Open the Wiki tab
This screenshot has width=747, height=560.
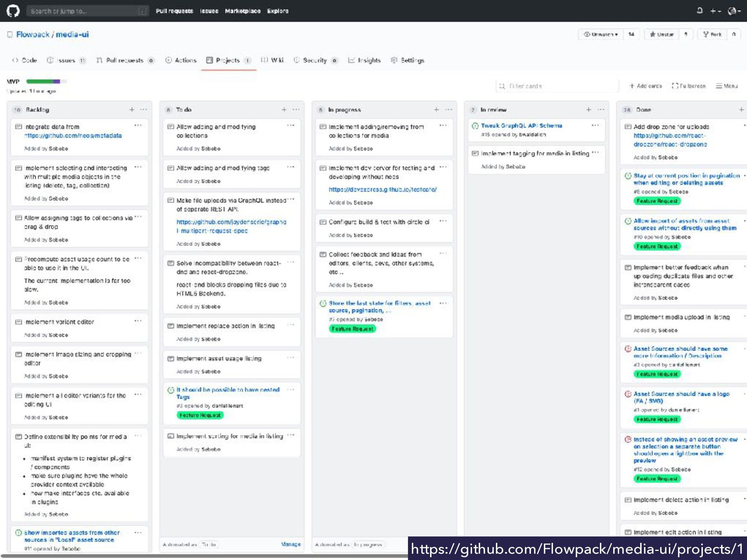click(272, 60)
